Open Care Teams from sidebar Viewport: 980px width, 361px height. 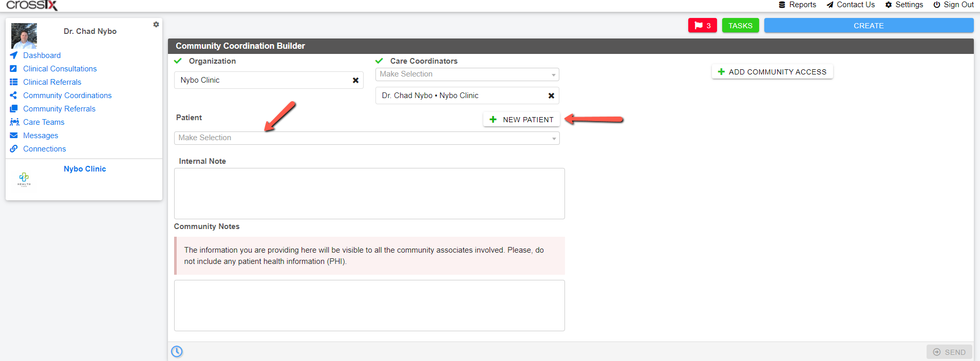(44, 122)
